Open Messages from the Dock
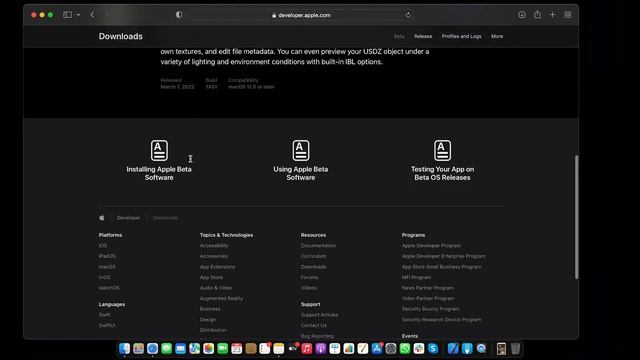Screen dimensions: 640x360 (167, 349)
